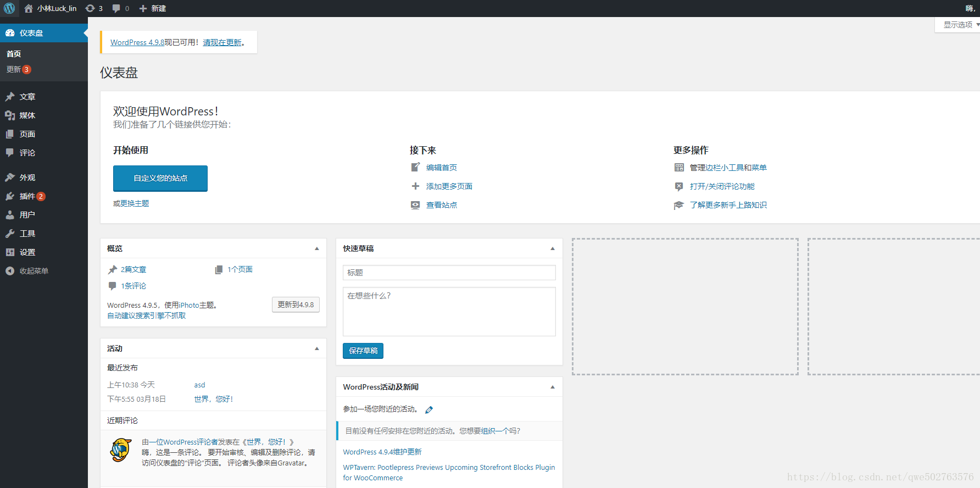Screen dimensions: 980x488
Task: Collapse the 快速草稿 panel
Action: coord(553,248)
